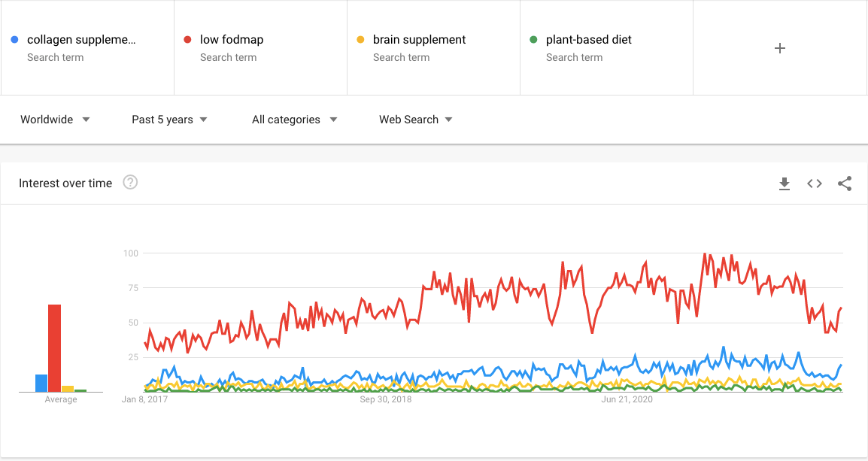The height and width of the screenshot is (461, 868).
Task: Click the red dot beside low fodmap
Action: point(188,40)
